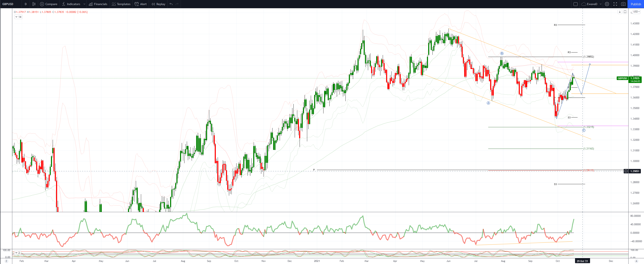Open the GBPUSD symbol search
This screenshot has width=644, height=264.
(x=8, y=4)
